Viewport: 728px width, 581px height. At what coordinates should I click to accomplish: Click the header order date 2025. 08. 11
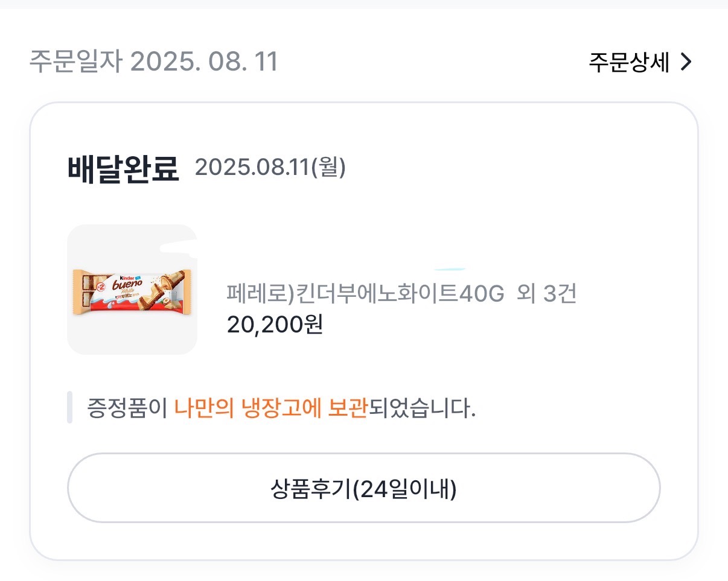(203, 62)
